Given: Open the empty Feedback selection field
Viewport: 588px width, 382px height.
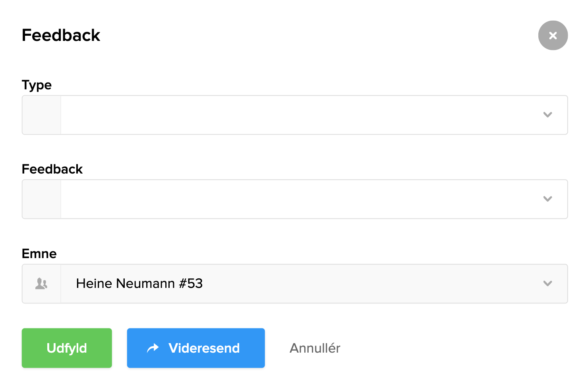Looking at the screenshot, I should coord(298,199).
